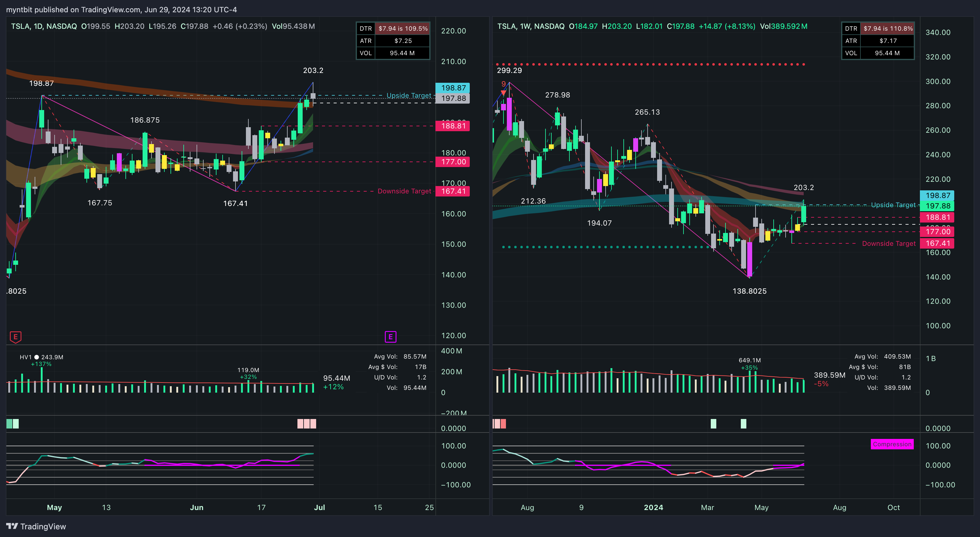Click the VOL 95.44 M cell in daily table
This screenshot has height=537, width=980.
[x=403, y=53]
